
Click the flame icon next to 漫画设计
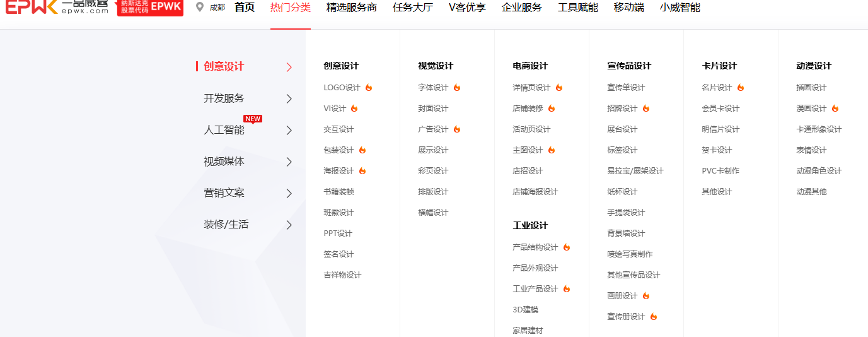tap(835, 109)
